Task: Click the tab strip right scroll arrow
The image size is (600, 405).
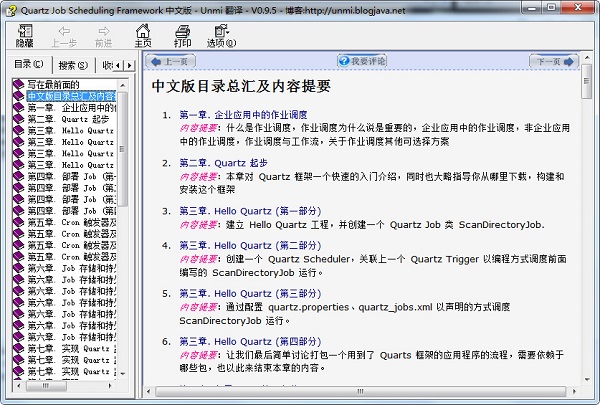Action: pyautogui.click(x=129, y=65)
